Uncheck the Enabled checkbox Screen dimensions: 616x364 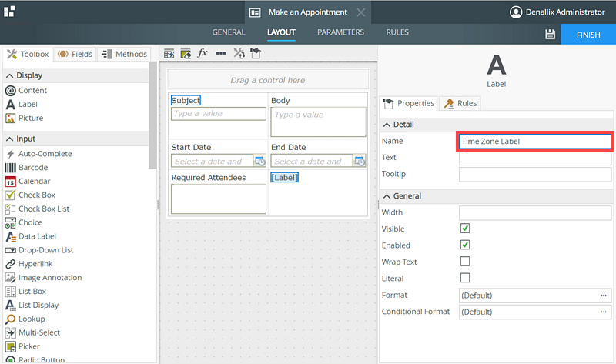click(465, 245)
